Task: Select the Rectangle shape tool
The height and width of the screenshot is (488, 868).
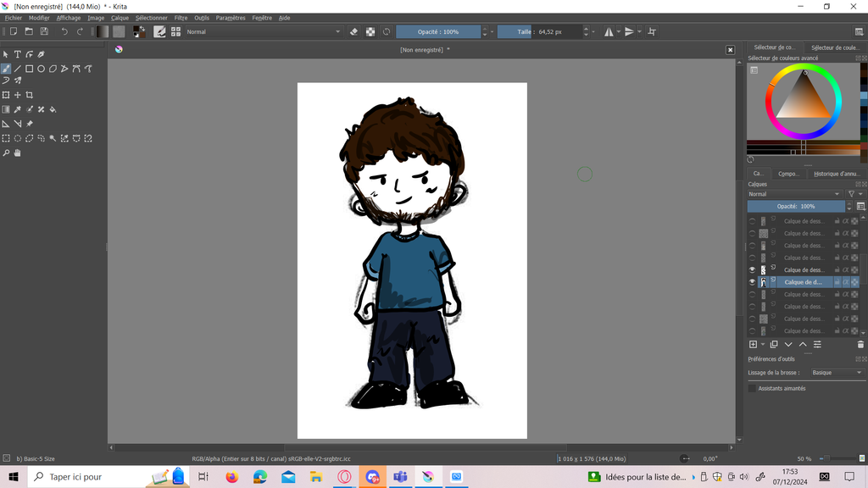Action: [x=29, y=69]
